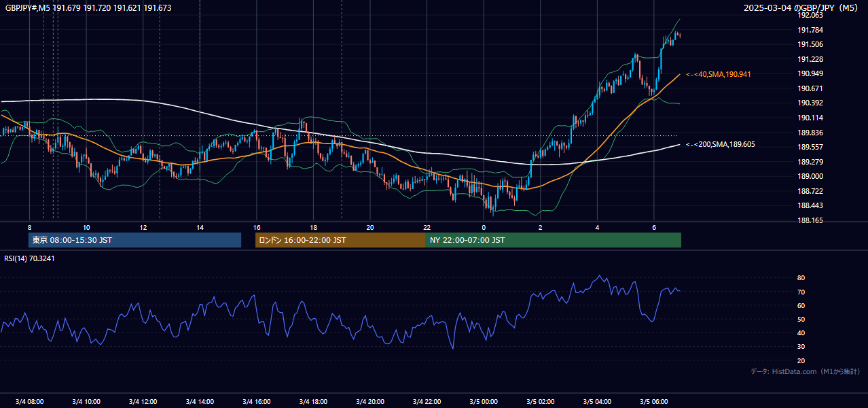Click the GBPJPY#,M5 symbol header text

(88, 8)
